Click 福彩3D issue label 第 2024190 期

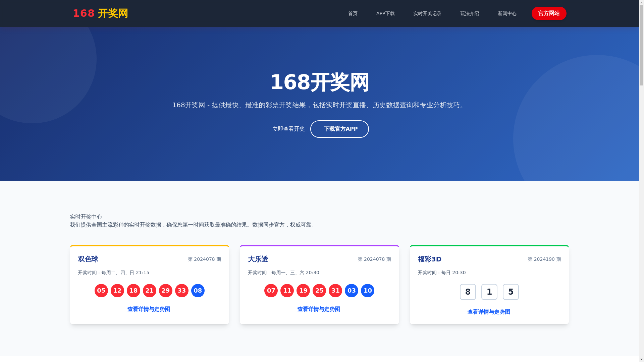click(x=544, y=259)
